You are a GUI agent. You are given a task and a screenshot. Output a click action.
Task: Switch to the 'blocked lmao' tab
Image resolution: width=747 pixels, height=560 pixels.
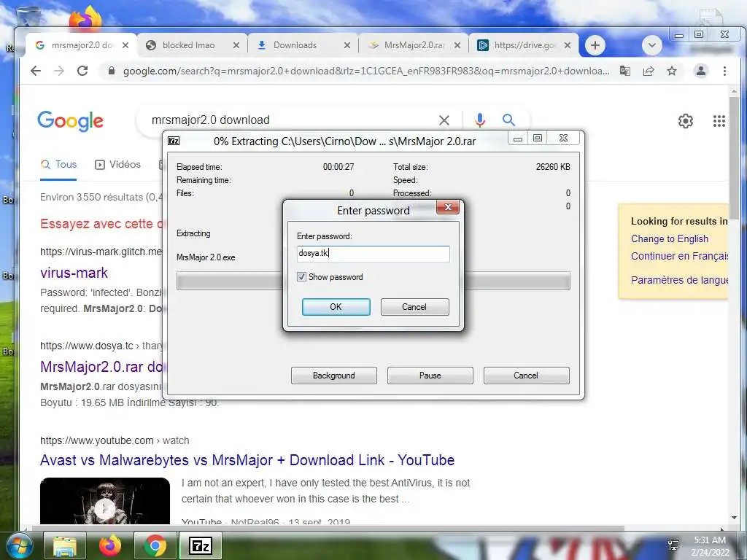coord(188,45)
